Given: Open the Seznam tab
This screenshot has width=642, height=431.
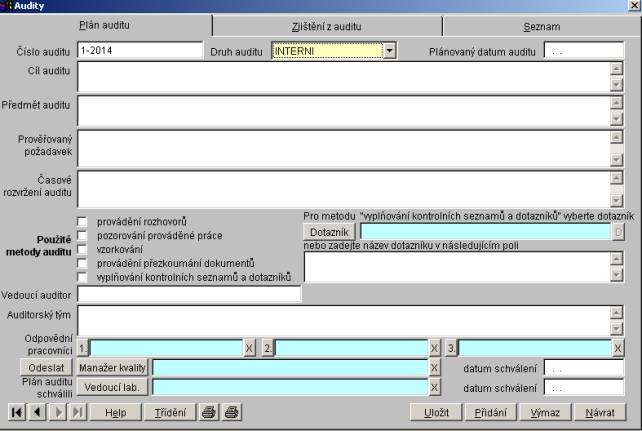Looking at the screenshot, I should coord(541,25).
